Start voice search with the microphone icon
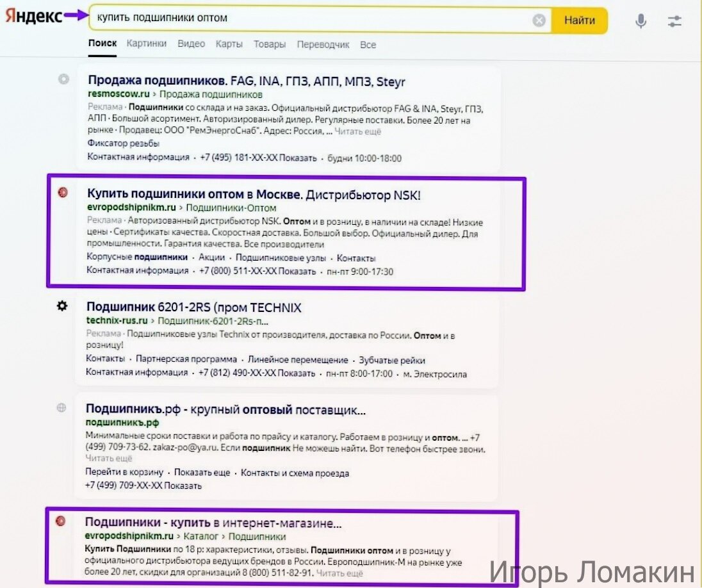 pyautogui.click(x=641, y=20)
